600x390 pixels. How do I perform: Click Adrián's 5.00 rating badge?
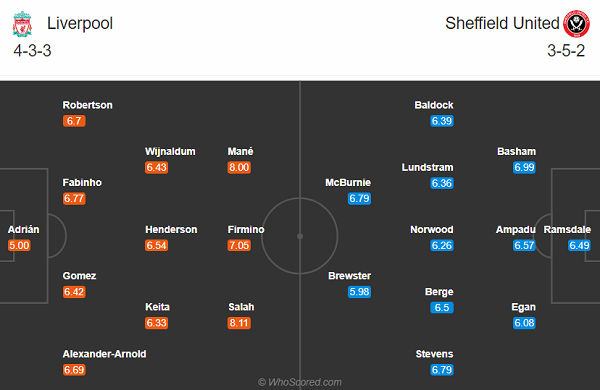point(19,245)
